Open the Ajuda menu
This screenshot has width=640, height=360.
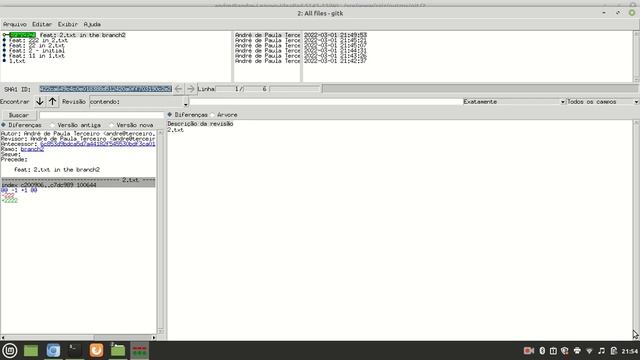[92, 24]
